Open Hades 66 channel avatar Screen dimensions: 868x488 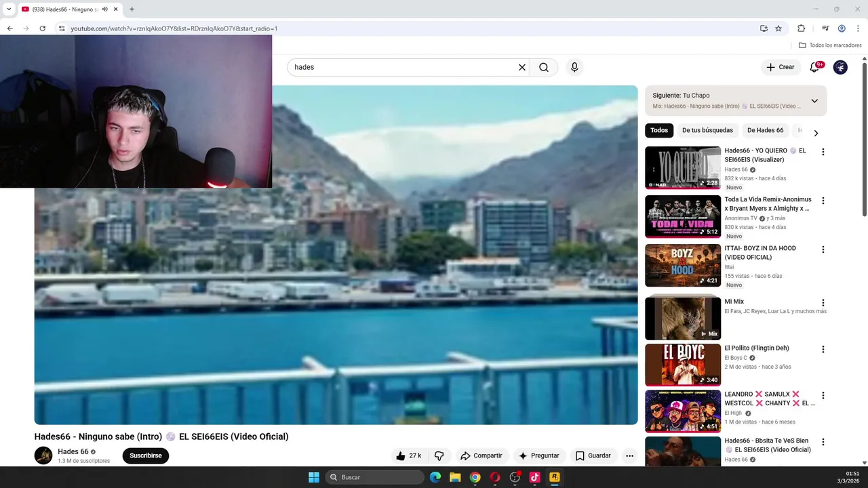[43, 455]
